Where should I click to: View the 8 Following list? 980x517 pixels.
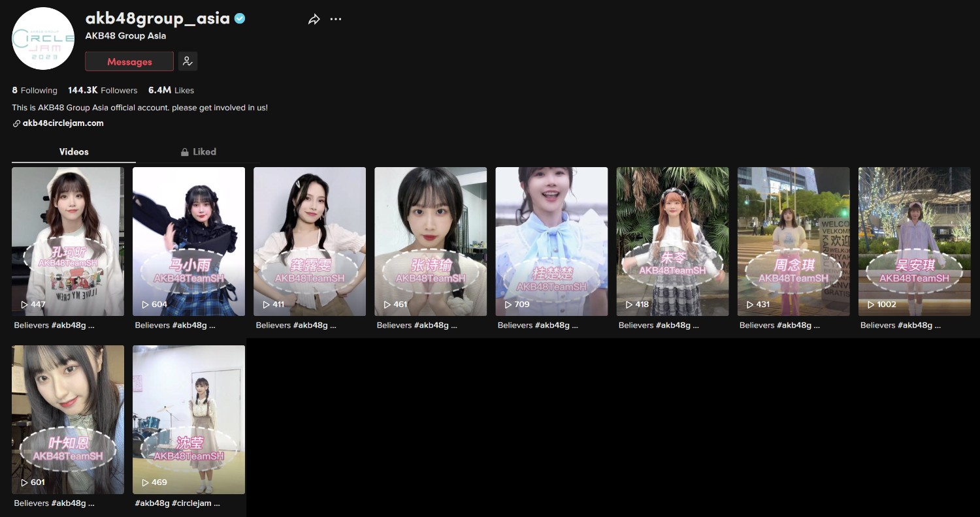point(35,91)
